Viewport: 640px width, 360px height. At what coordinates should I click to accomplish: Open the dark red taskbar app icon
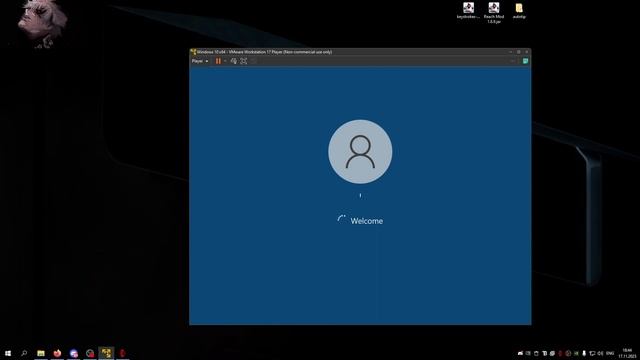122,353
